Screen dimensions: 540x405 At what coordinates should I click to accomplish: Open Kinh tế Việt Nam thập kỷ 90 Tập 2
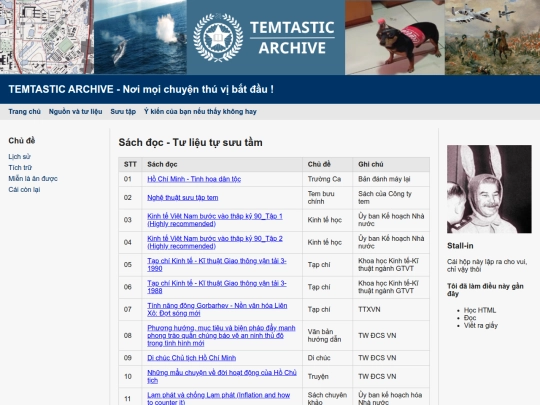pyautogui.click(x=215, y=242)
